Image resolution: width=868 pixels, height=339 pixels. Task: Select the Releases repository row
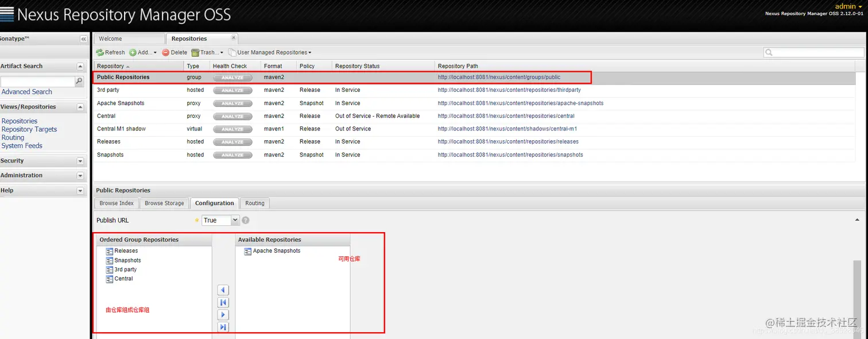pos(474,142)
